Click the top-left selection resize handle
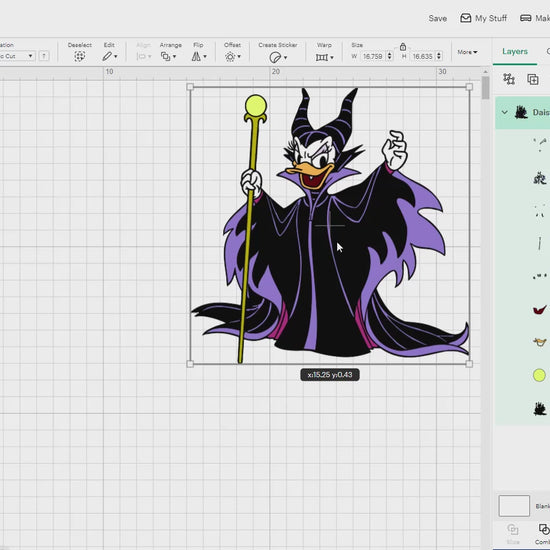Screen dimensions: 550x550 190,87
